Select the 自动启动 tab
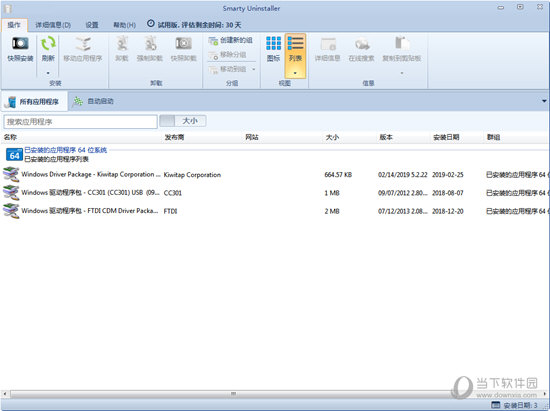 click(93, 102)
